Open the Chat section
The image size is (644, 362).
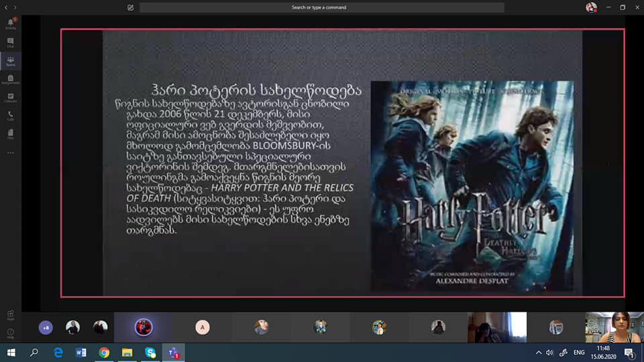pyautogui.click(x=11, y=42)
